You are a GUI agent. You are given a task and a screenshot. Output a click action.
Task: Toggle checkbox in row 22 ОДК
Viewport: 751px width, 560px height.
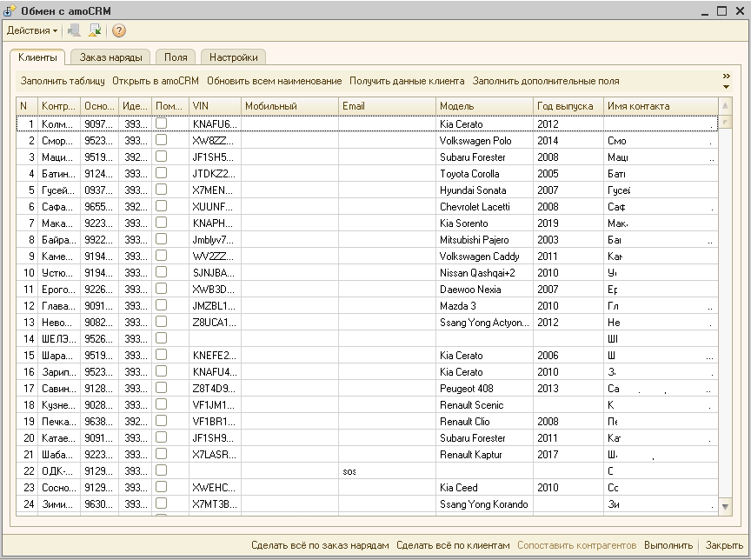coord(162,470)
